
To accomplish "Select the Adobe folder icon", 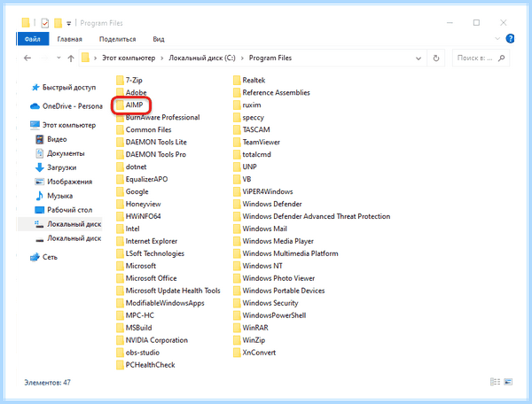I will [120, 92].
